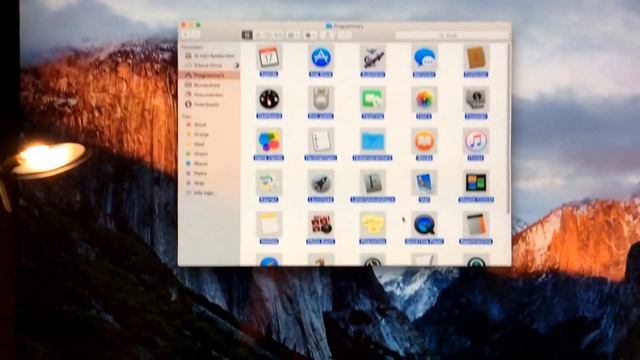Switch to column view in toolbar
640x360 pixels.
click(268, 35)
